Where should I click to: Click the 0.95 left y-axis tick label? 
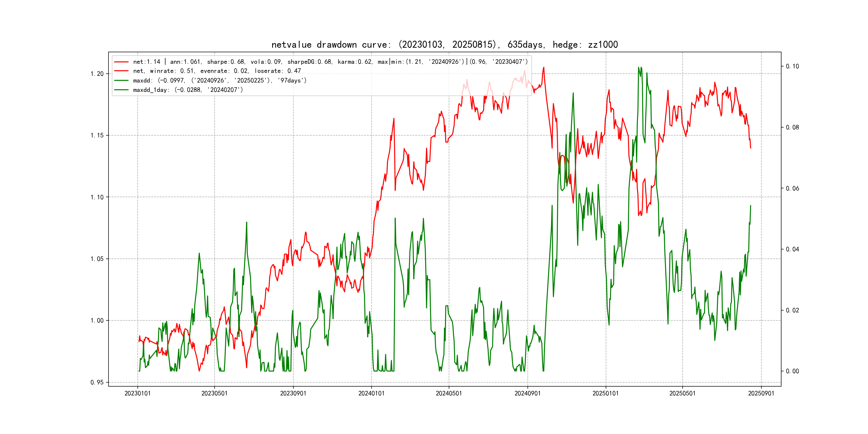click(97, 383)
